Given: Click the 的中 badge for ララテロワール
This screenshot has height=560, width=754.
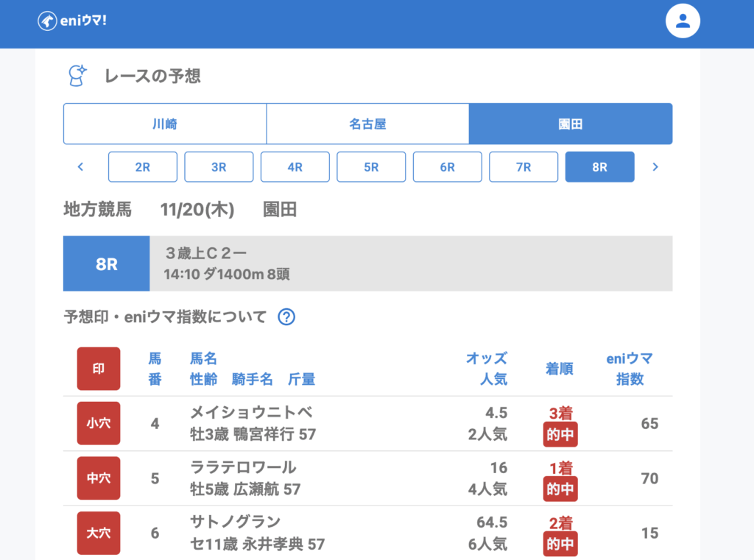Looking at the screenshot, I should (560, 489).
